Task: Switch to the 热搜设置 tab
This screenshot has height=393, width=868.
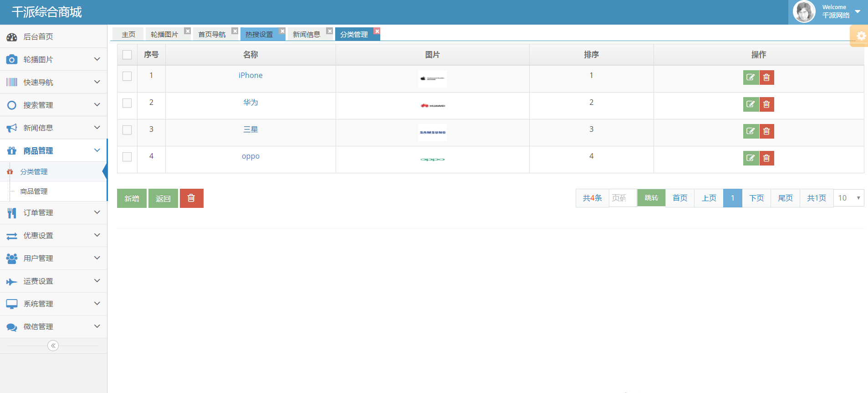Action: pos(259,34)
